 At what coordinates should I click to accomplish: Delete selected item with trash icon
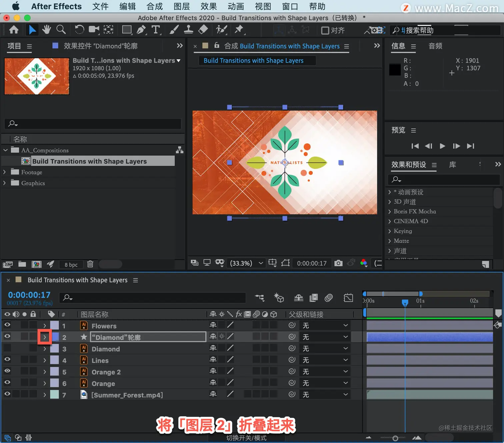90,264
